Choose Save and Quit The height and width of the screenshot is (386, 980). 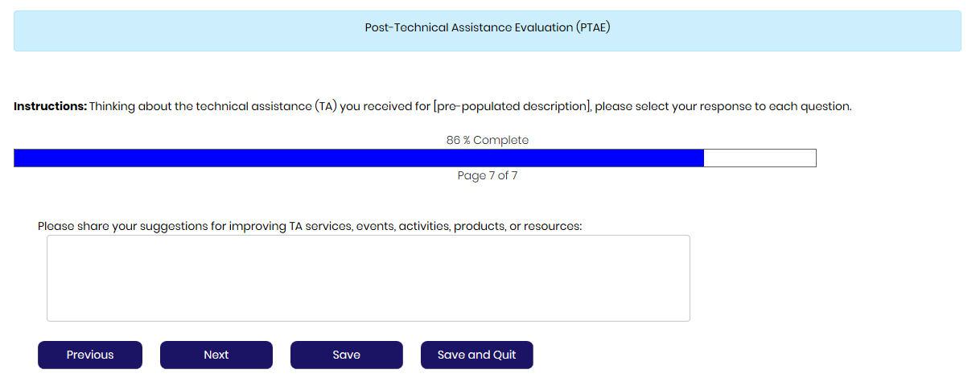476,355
